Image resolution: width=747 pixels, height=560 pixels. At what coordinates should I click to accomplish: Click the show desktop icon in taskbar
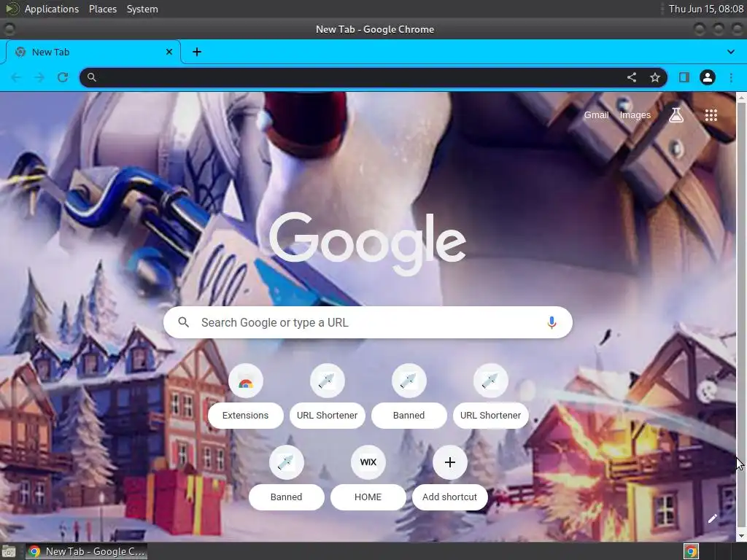pyautogui.click(x=9, y=551)
